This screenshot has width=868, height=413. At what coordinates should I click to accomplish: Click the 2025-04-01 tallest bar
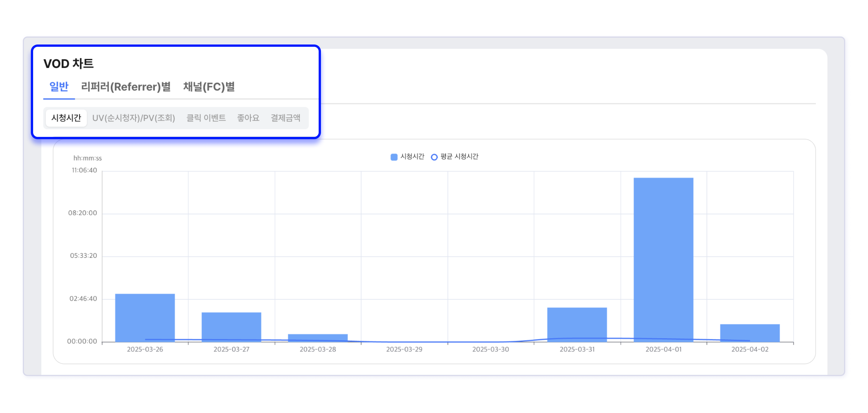pyautogui.click(x=663, y=259)
